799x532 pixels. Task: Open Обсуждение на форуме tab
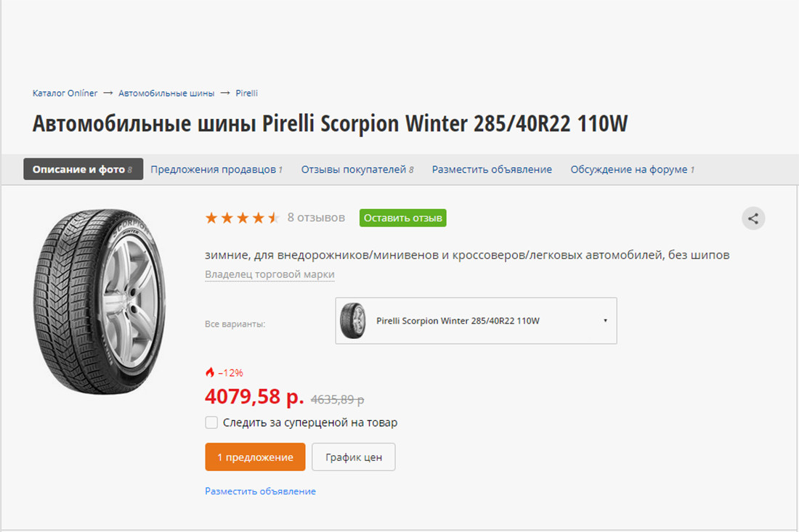pos(632,170)
